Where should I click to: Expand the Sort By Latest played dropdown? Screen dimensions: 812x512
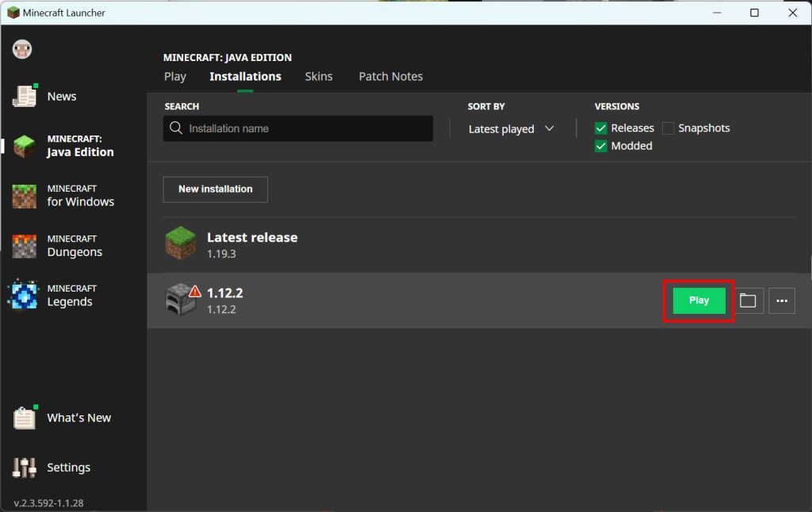pyautogui.click(x=511, y=129)
